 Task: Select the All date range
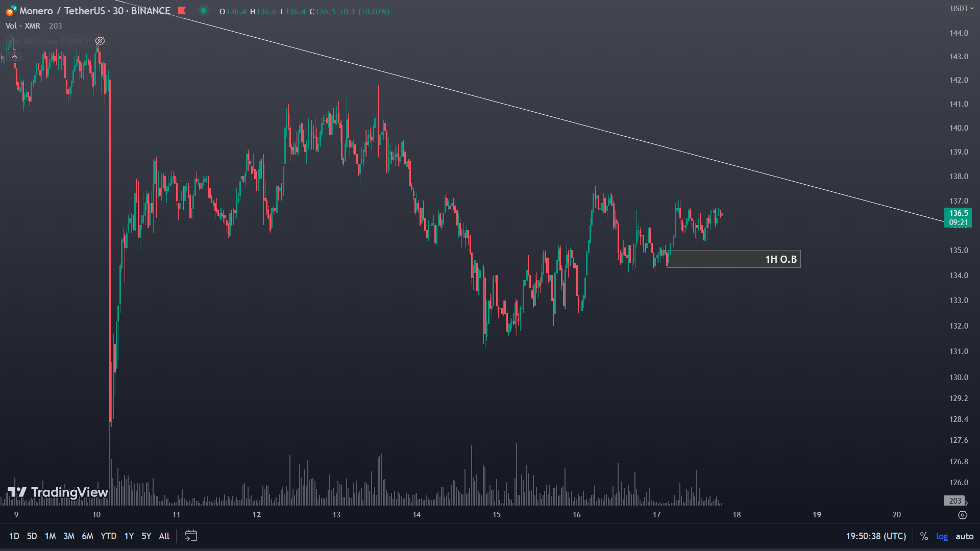click(x=164, y=536)
